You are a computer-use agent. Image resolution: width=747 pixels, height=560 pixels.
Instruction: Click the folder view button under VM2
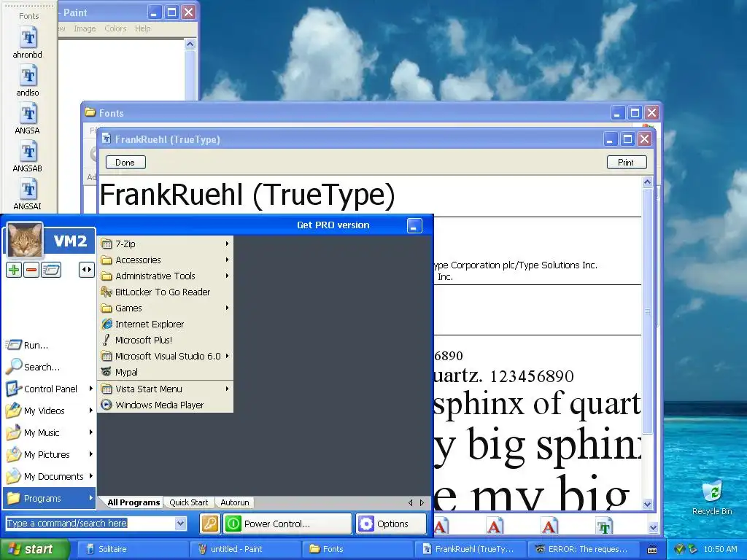pos(51,270)
